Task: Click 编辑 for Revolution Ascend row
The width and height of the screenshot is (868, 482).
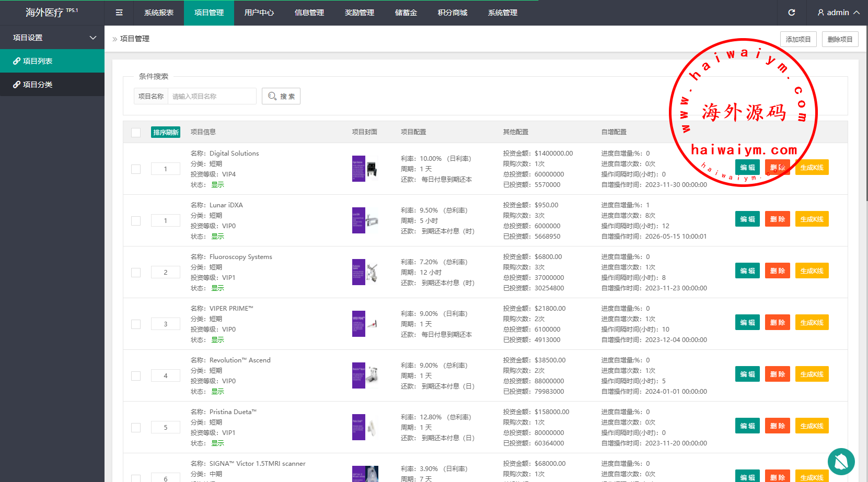Action: [x=747, y=374]
